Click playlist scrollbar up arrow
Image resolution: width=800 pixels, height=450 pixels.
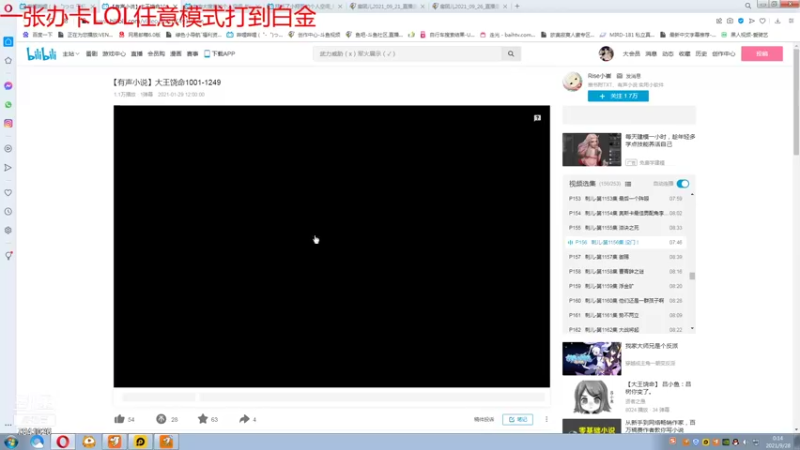coord(692,195)
